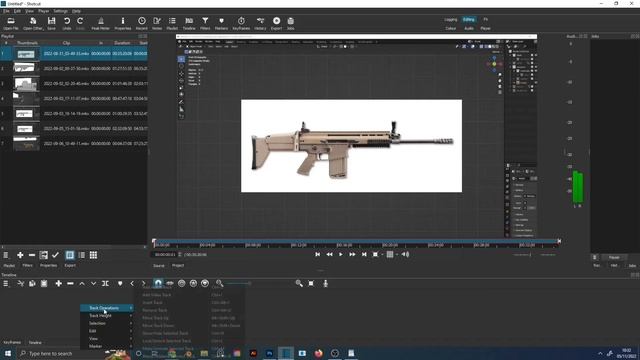Show the Playlist panel from toolbar
The image size is (640, 360).
172,23
